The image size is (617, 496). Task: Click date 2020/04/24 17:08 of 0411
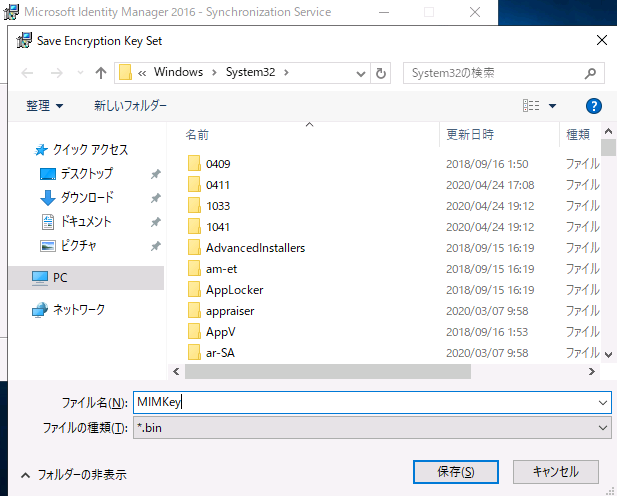tap(490, 185)
